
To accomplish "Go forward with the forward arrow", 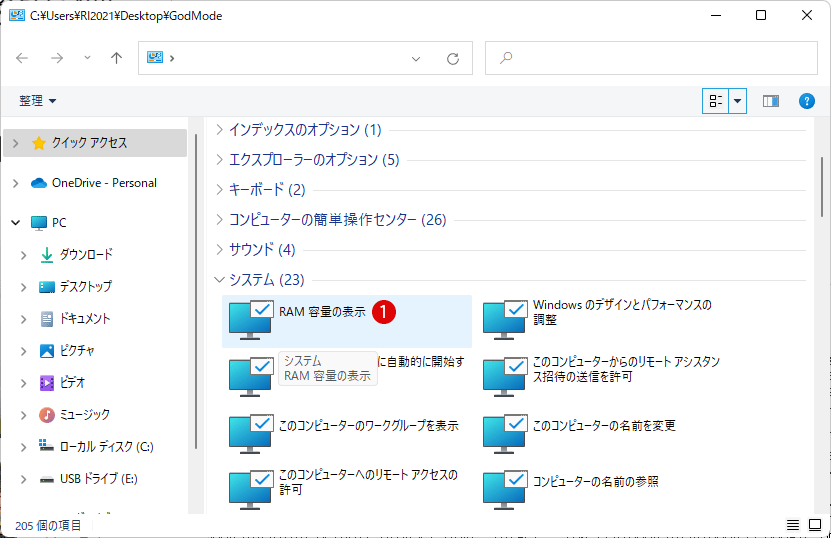I will [x=57, y=58].
